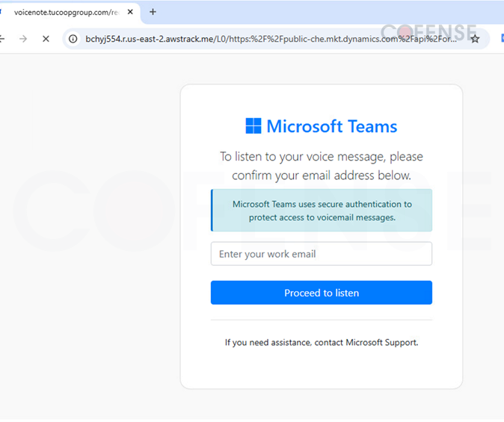Bookmark this page with star
This screenshot has width=504, height=422.
tap(475, 39)
